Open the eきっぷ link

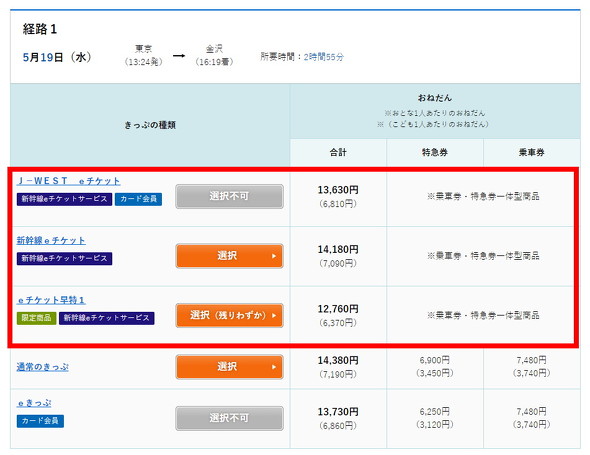tap(34, 403)
